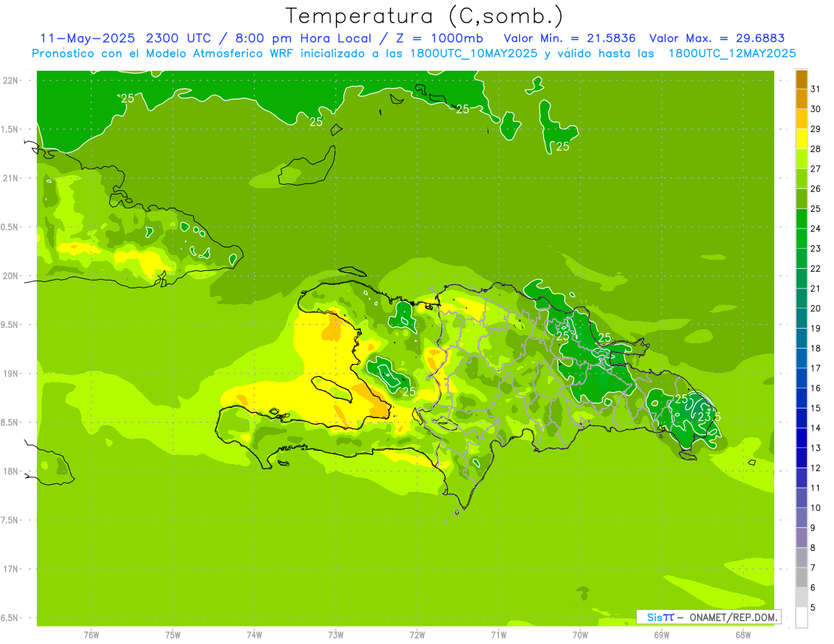Screen dimensions: 834x644
Task: Click the "73W" longitude axis label
Action: (x=336, y=635)
